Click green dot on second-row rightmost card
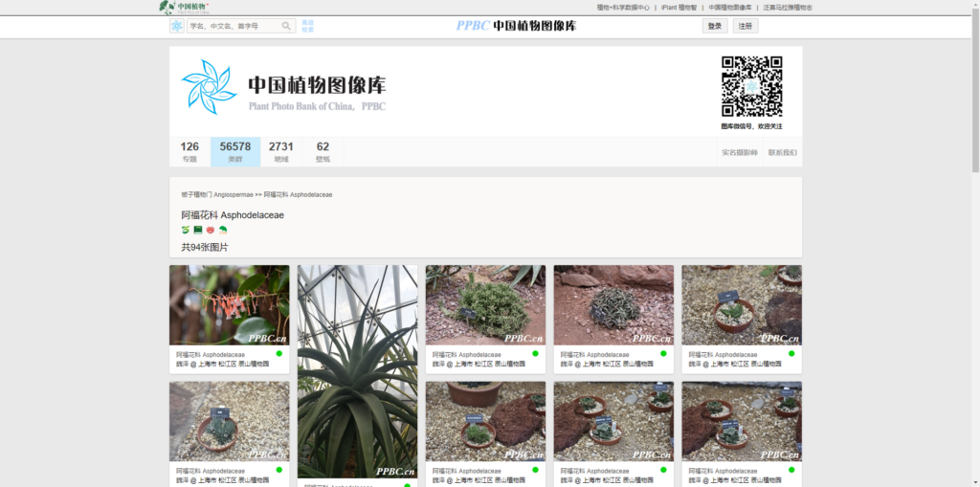 [x=791, y=470]
